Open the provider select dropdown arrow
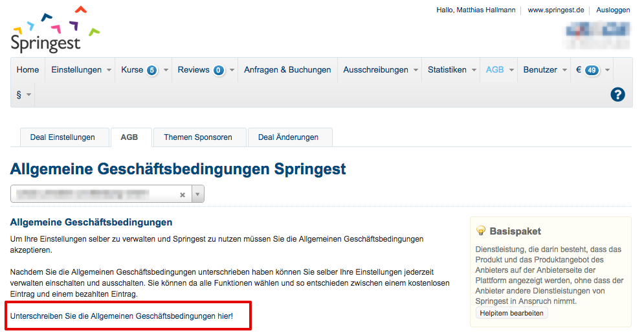This screenshot has height=335, width=644. click(x=197, y=194)
